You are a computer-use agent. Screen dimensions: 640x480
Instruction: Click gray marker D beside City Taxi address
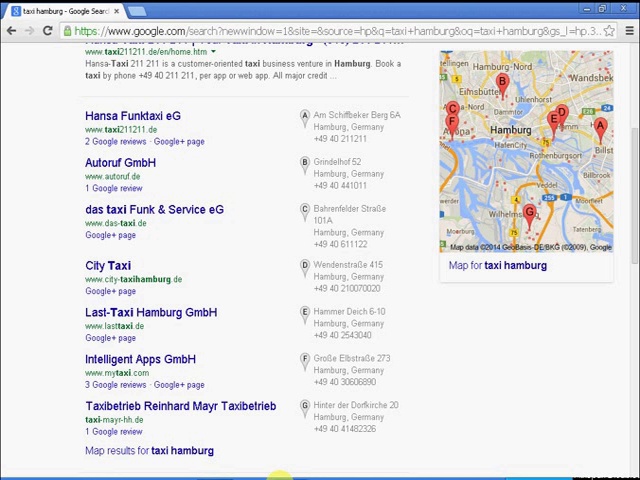coord(305,266)
